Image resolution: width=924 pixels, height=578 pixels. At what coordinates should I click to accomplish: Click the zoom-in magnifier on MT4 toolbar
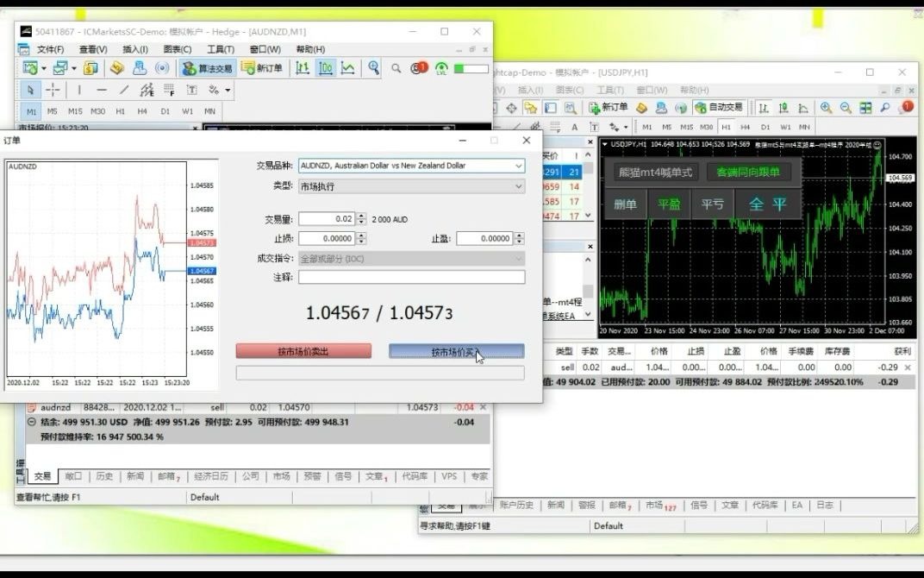pos(824,107)
